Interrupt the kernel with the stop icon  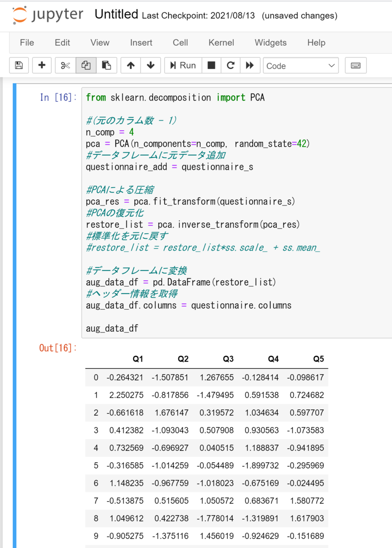click(x=211, y=65)
